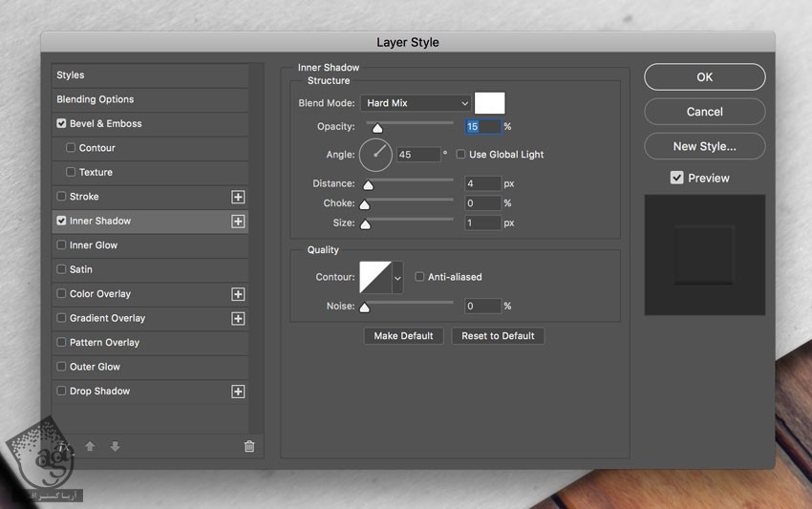Click the plus icon next to Stroke
This screenshot has width=812, height=509.
pos(238,197)
